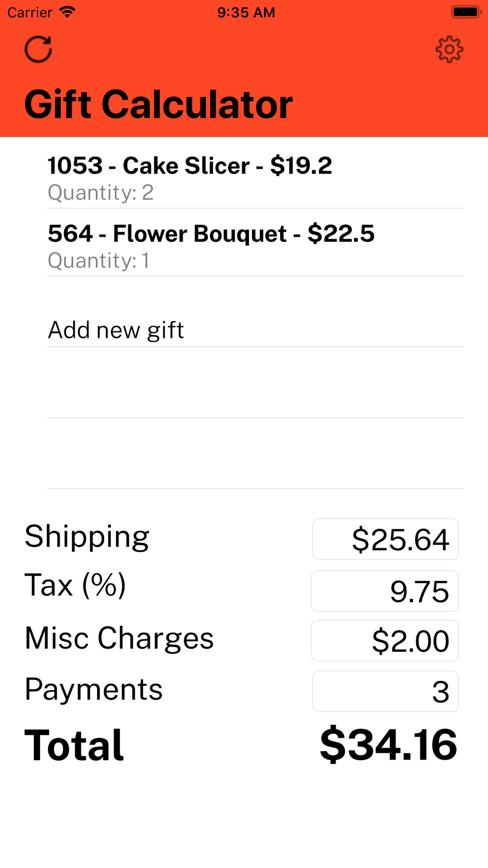Tap the Quantity: 1 subtitle text
Image resolution: width=488 pixels, height=868 pixels.
tap(99, 261)
